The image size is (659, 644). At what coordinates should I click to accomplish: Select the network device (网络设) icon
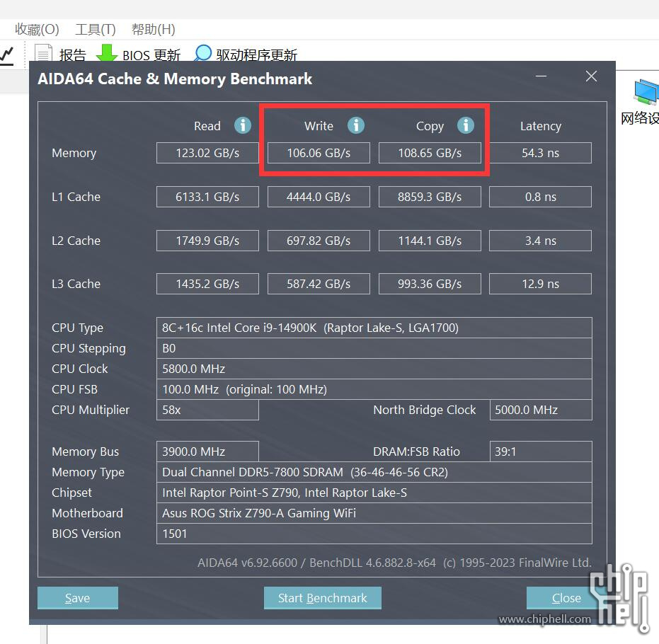(646, 91)
